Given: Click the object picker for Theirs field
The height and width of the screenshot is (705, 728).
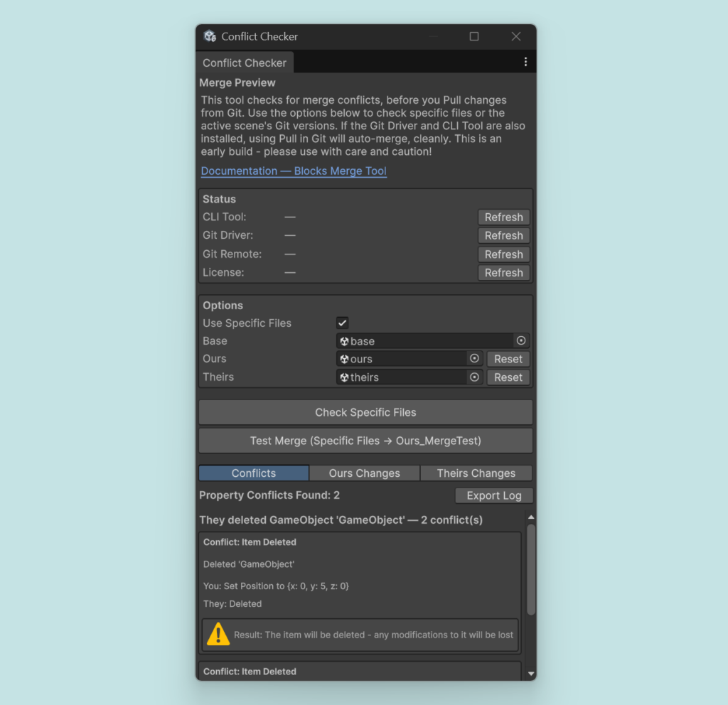Looking at the screenshot, I should point(474,377).
